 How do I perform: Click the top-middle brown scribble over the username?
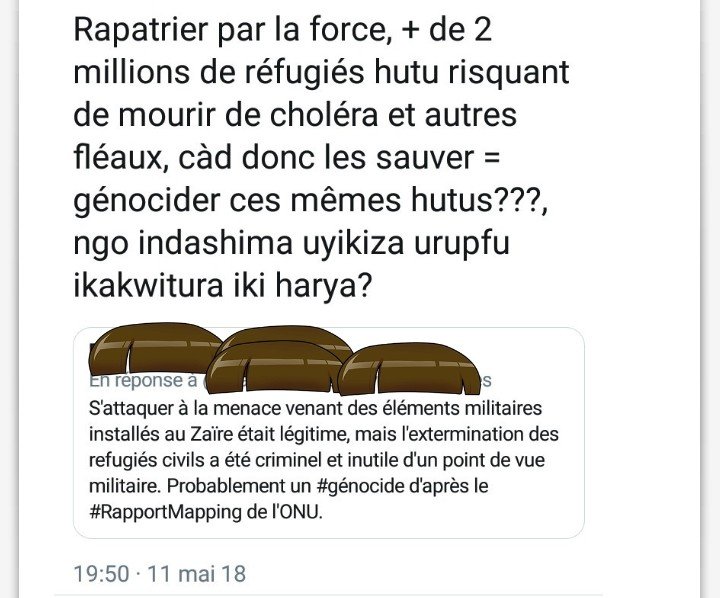[x=287, y=338]
